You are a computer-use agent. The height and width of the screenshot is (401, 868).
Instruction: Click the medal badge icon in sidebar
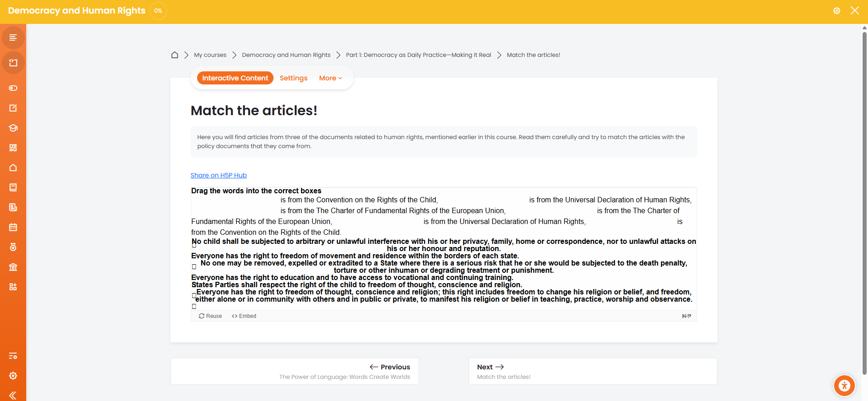coord(13,247)
